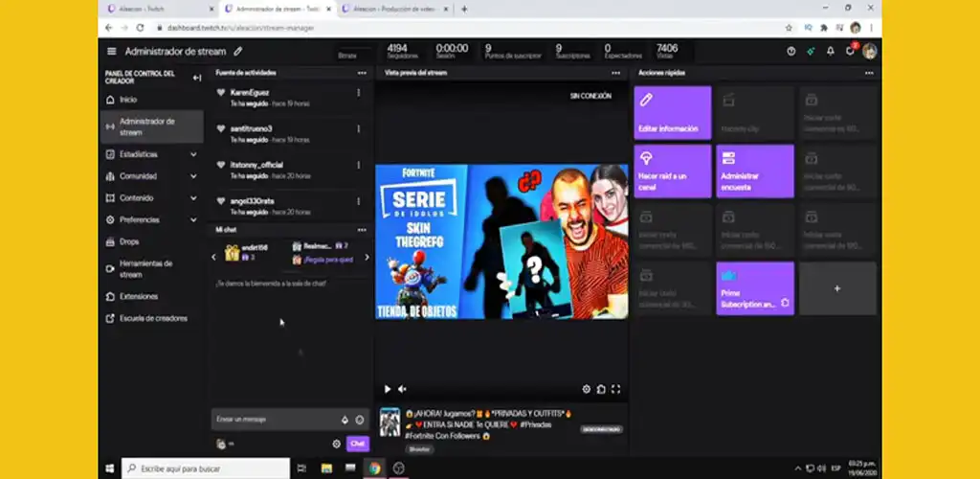
Task: Mute the stream preview volume
Action: tap(402, 389)
